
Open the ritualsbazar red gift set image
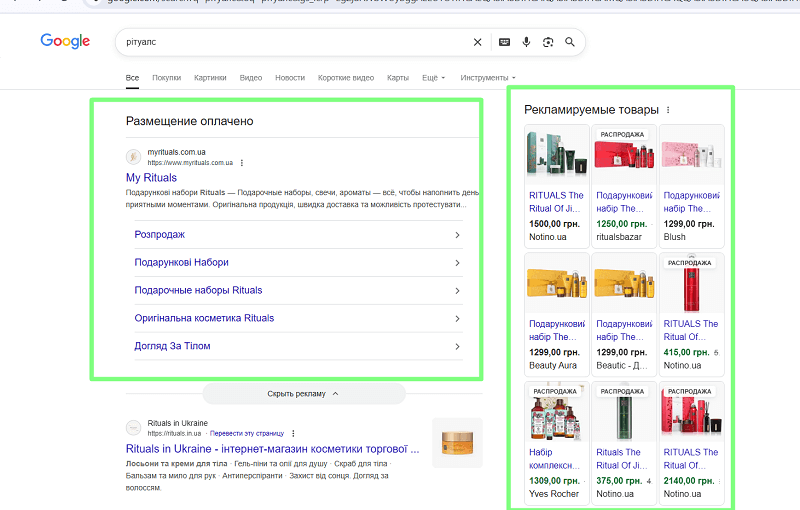[x=624, y=155]
